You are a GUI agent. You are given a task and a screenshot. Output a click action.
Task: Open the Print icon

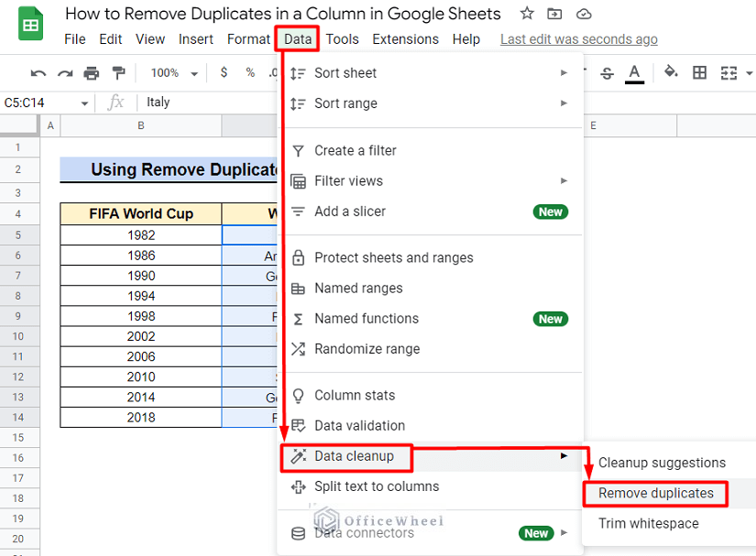(92, 72)
